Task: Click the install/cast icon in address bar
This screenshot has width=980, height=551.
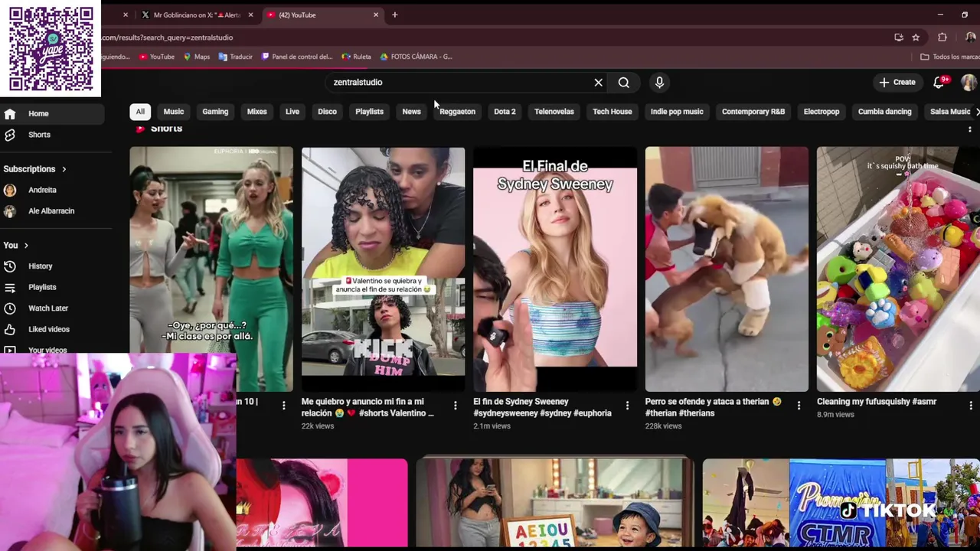Action: [x=899, y=37]
